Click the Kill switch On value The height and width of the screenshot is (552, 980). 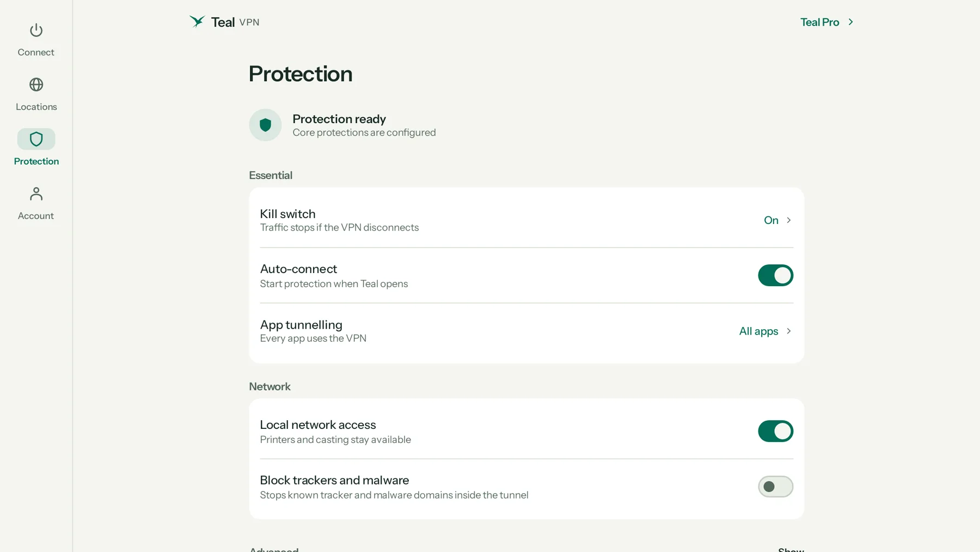click(771, 220)
